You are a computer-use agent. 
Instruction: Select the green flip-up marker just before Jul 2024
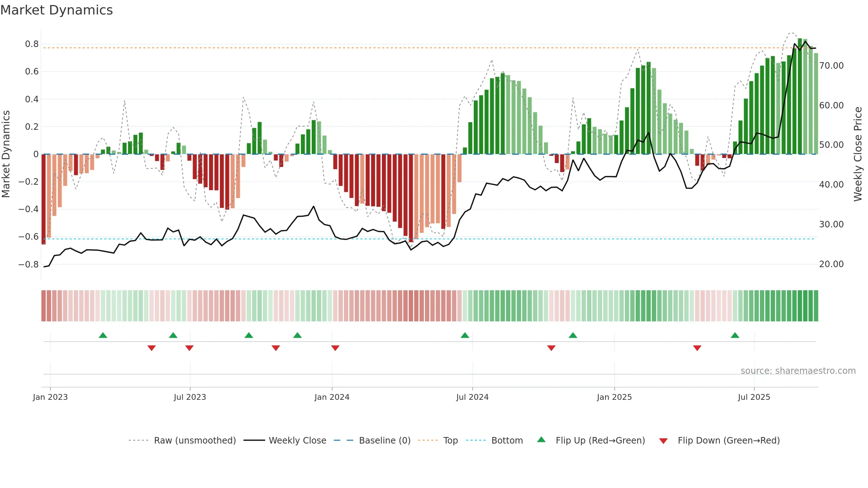(465, 335)
